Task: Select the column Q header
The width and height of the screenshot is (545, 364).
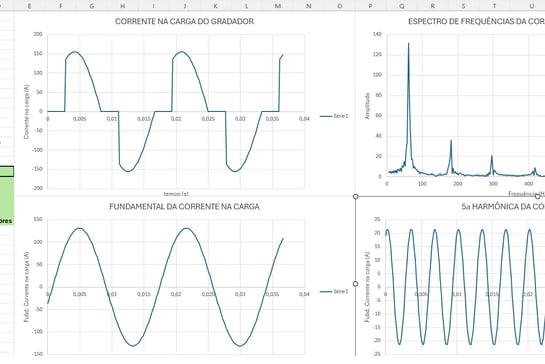Action: point(402,6)
